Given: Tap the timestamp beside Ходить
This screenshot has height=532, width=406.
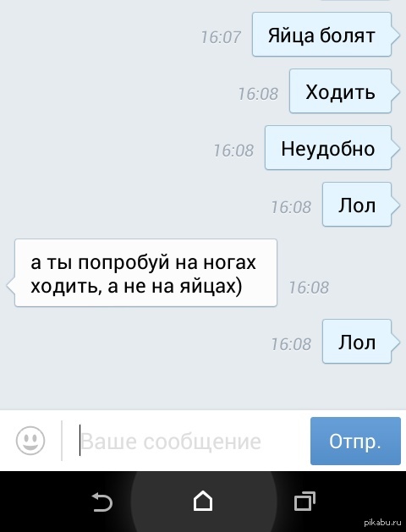Looking at the screenshot, I should 258,94.
